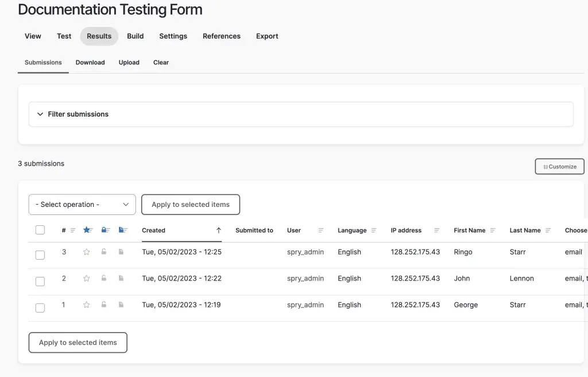This screenshot has width=588, height=377.
Task: Select the checkbox for submission 3
Action: pyautogui.click(x=40, y=255)
